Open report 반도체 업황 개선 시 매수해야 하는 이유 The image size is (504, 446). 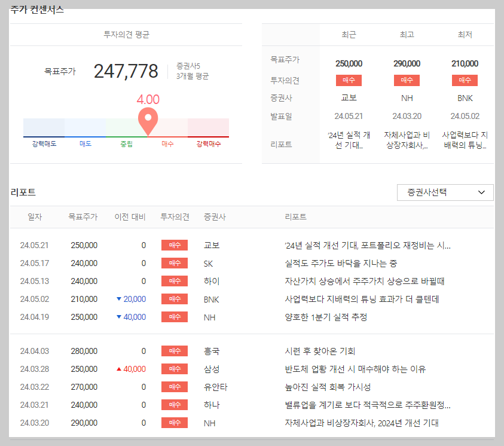[x=355, y=369]
